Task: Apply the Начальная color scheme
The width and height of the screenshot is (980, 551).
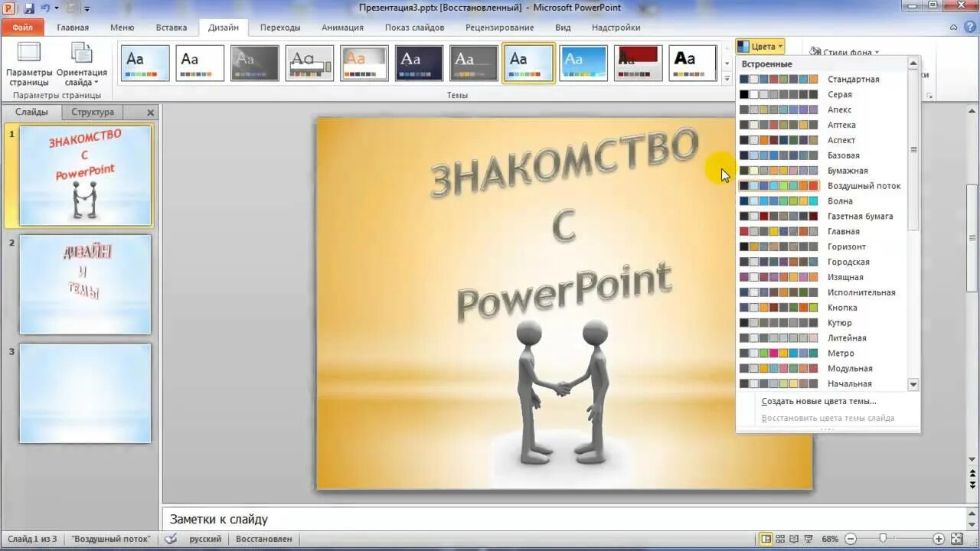Action: pos(824,383)
